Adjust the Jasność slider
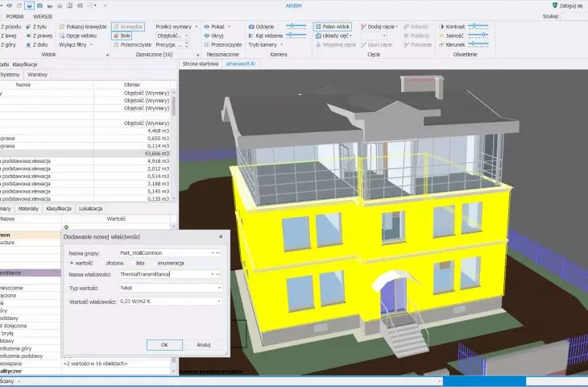The width and height of the screenshot is (588, 387). 478,35
